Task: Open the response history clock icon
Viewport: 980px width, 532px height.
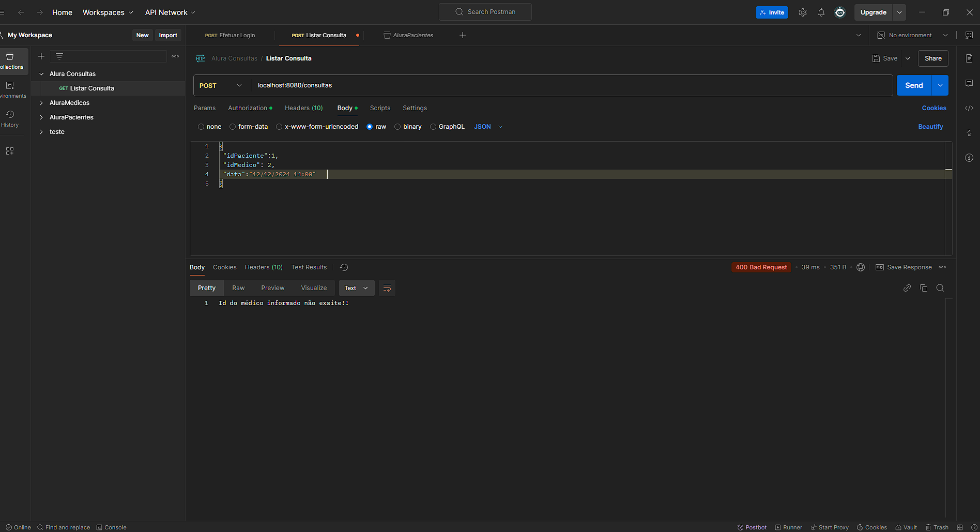Action: pos(344,267)
